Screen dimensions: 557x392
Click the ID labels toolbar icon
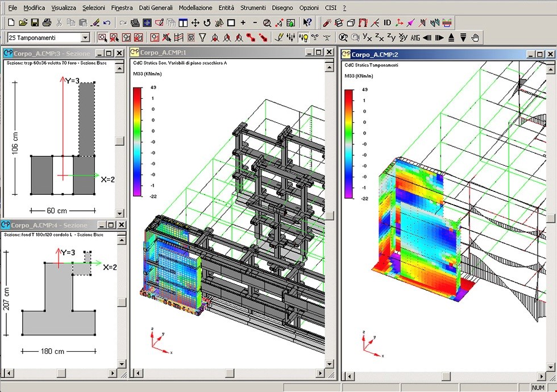pyautogui.click(x=387, y=23)
